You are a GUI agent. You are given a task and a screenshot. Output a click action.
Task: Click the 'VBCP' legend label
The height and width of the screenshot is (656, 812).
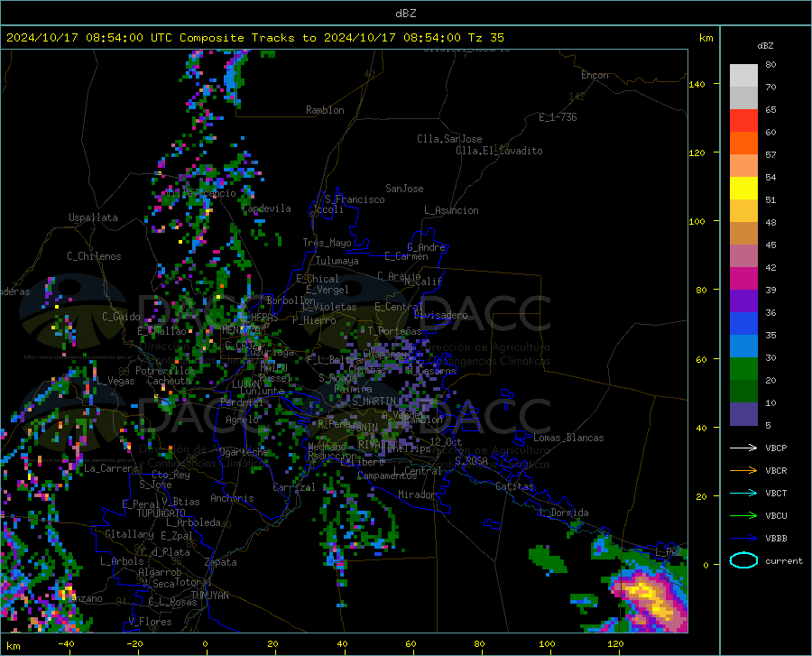[776, 448]
